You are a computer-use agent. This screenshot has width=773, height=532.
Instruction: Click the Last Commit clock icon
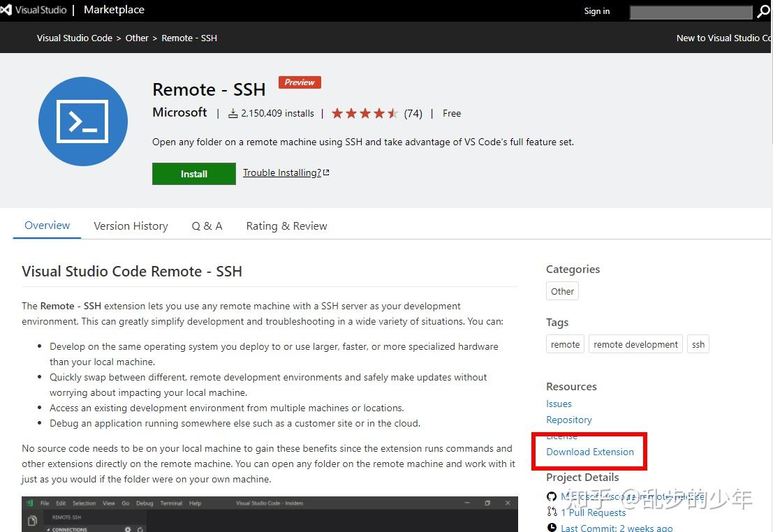552,528
